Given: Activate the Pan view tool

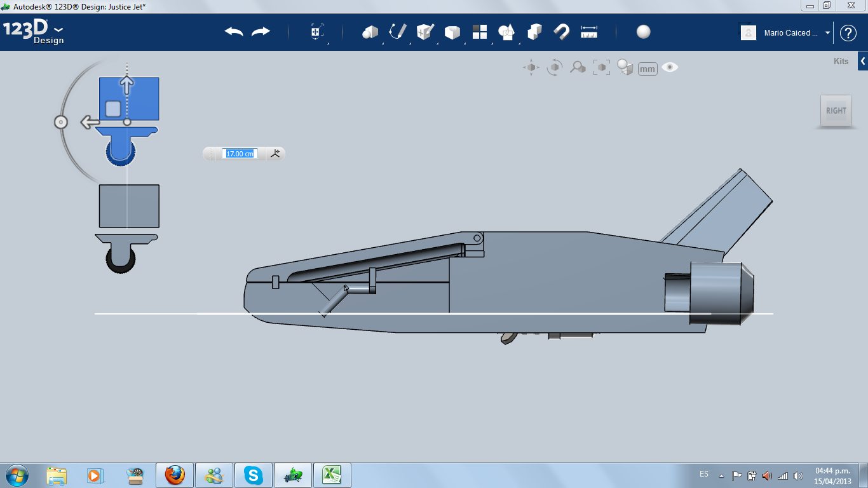Looking at the screenshot, I should tap(531, 67).
